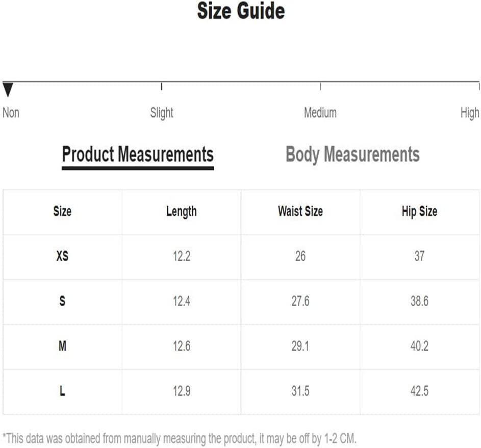481x448 pixels.
Task: Select the M size row label
Action: [62, 346]
